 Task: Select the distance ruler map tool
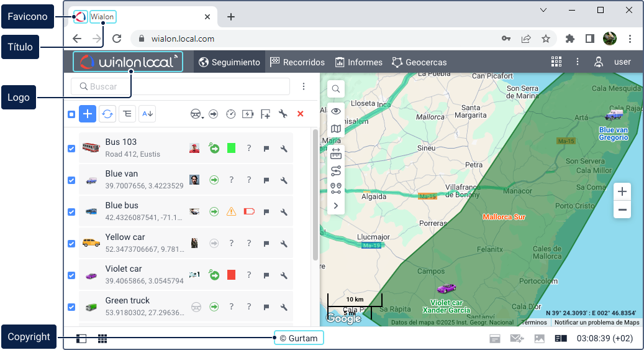tap(336, 153)
